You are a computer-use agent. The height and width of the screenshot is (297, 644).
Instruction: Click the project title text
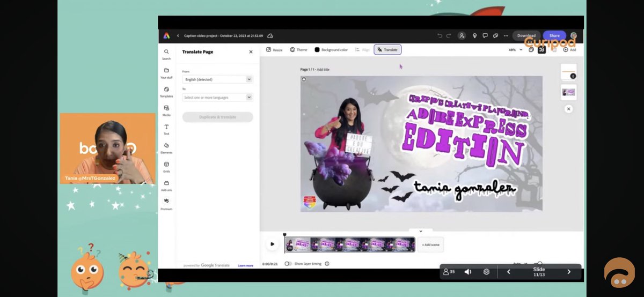click(x=223, y=36)
